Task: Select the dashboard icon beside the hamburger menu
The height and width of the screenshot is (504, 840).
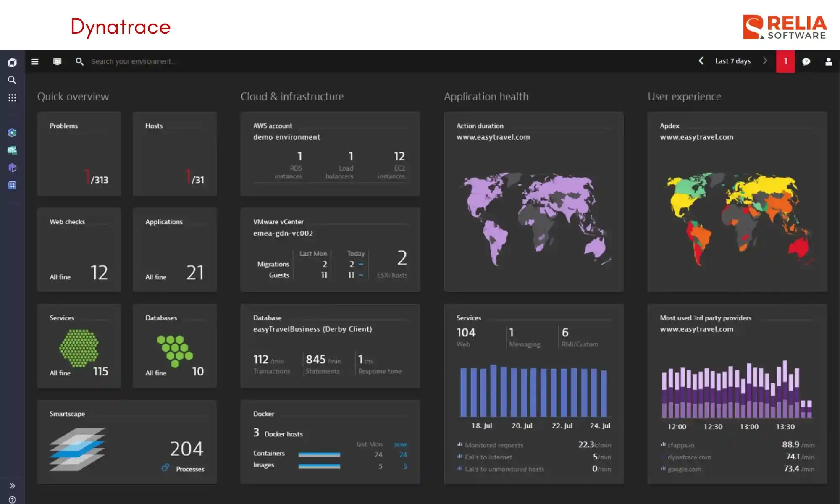Action: [x=57, y=61]
